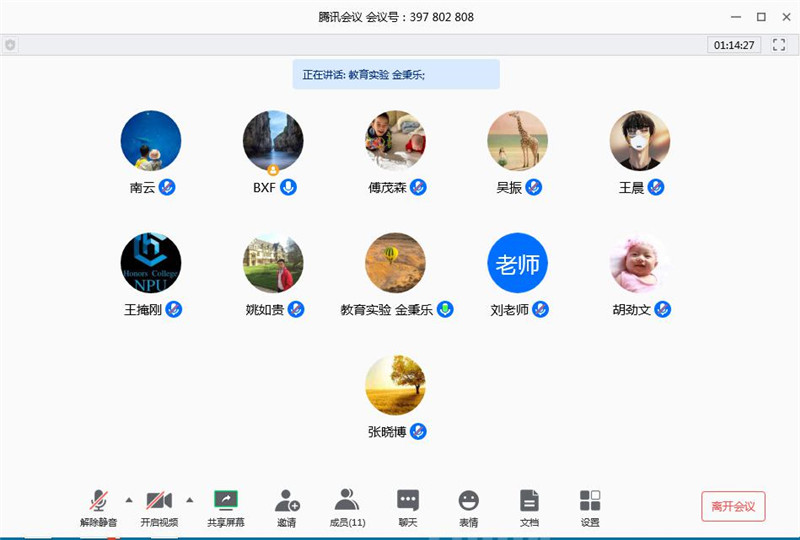The width and height of the screenshot is (800, 540).
Task: Select 傅茂森's avatar
Action: point(395,140)
